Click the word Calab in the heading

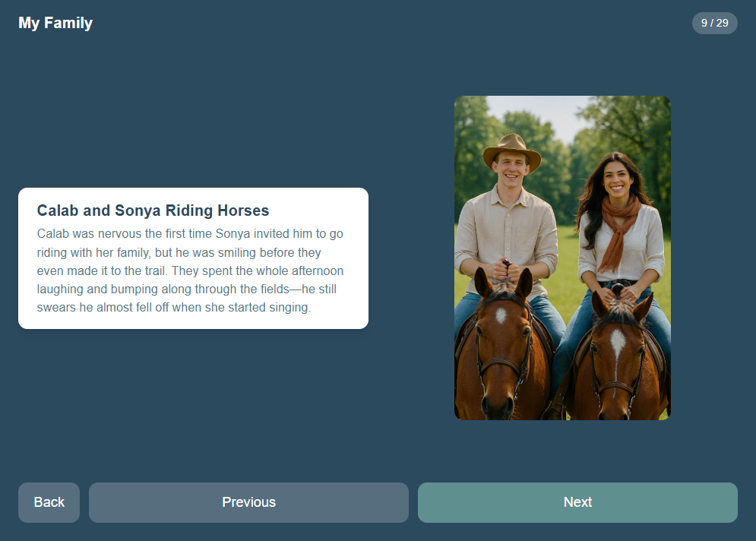58,210
